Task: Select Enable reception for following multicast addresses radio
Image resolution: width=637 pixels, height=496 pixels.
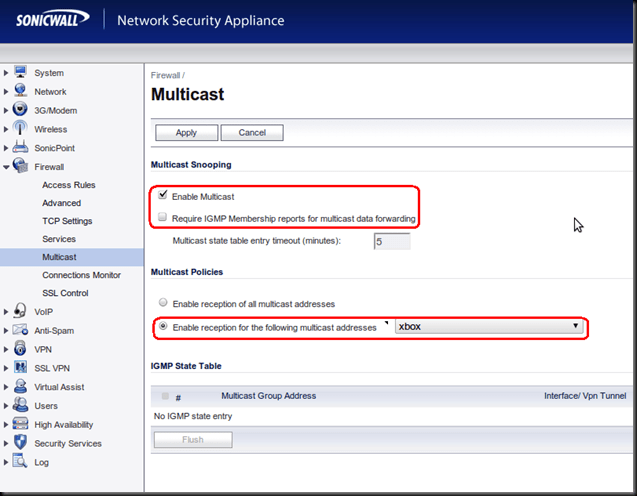Action: tap(163, 326)
